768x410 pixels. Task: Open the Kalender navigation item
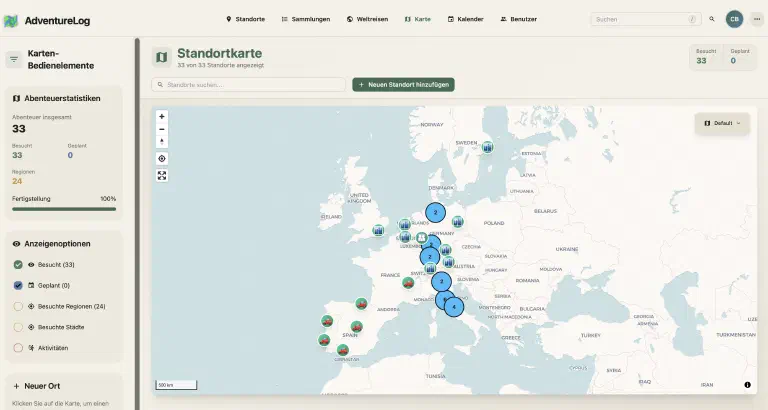click(465, 19)
